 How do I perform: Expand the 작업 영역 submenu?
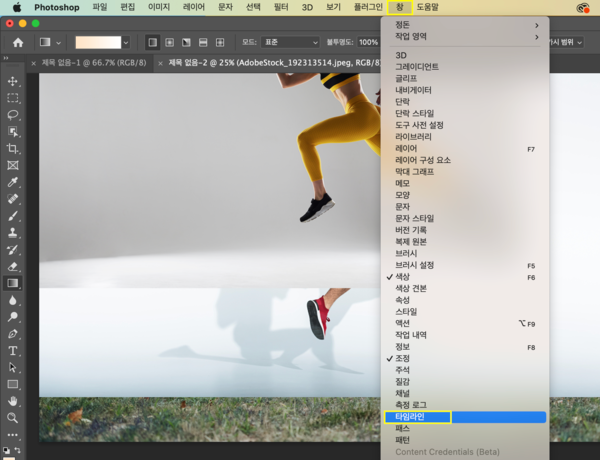tap(465, 36)
